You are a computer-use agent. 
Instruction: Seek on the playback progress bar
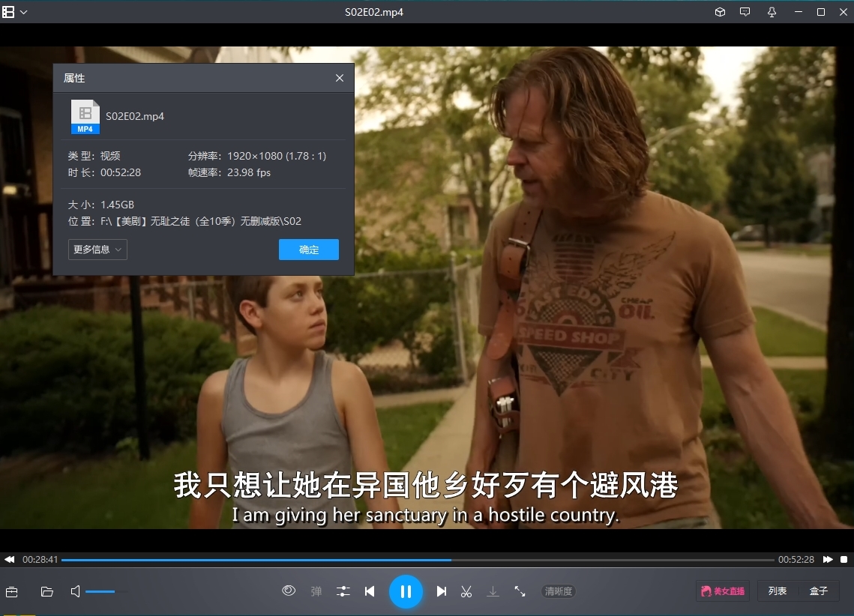[x=418, y=559]
